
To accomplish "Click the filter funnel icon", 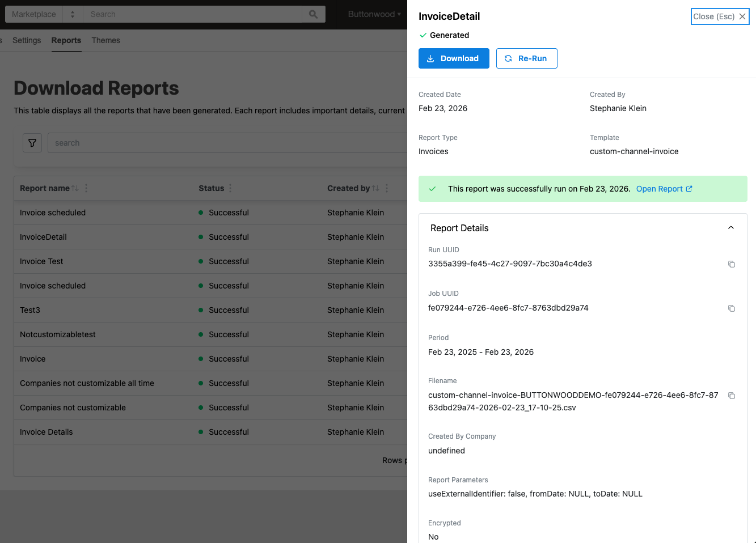I will (x=32, y=143).
